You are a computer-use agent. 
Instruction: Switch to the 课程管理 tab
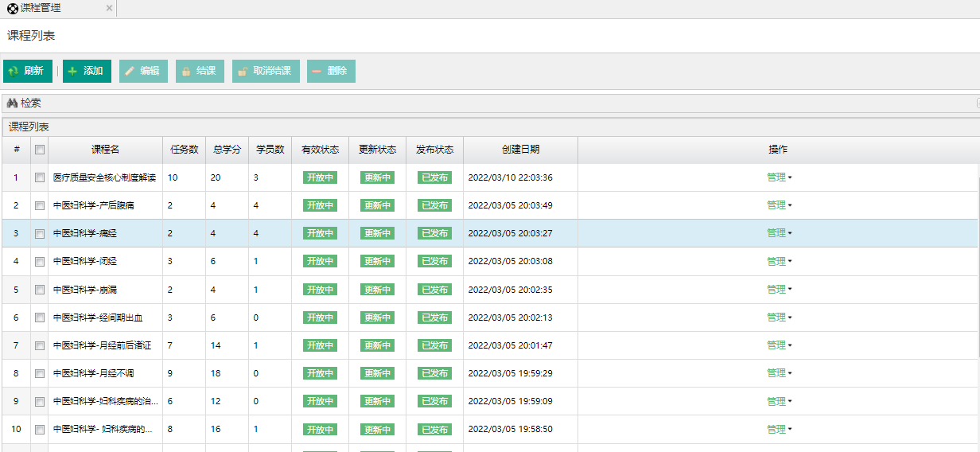point(40,8)
